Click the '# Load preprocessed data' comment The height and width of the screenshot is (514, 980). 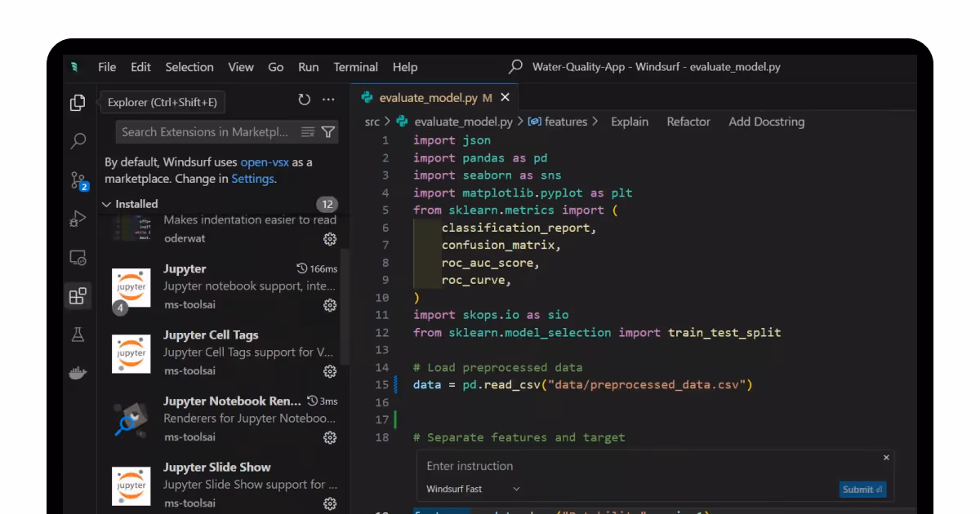point(498,367)
